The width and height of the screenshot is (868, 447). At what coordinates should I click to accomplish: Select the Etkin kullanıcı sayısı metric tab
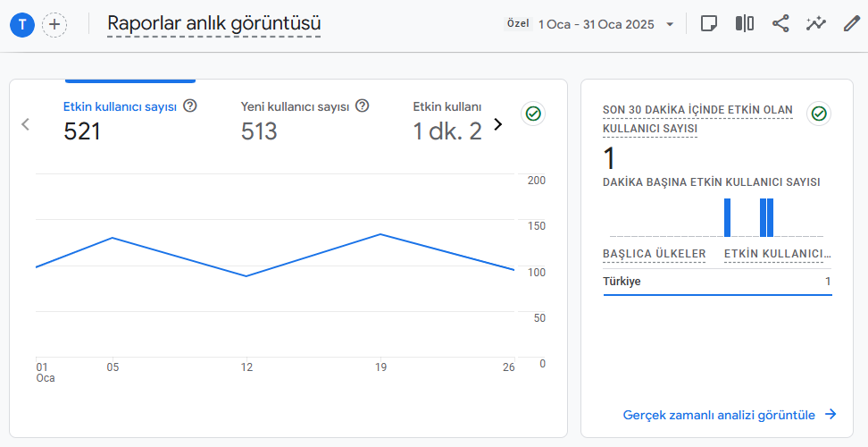click(x=130, y=119)
